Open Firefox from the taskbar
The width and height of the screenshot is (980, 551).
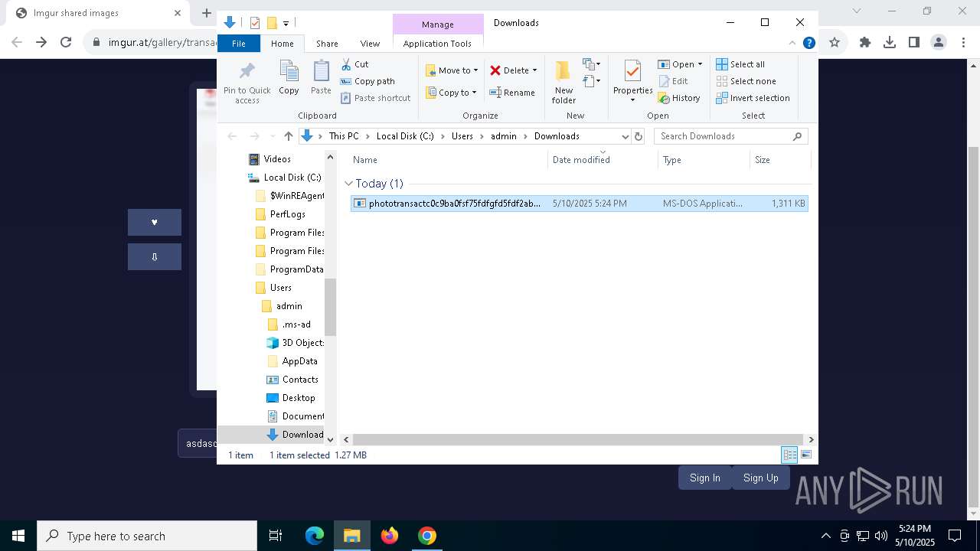[x=390, y=536]
